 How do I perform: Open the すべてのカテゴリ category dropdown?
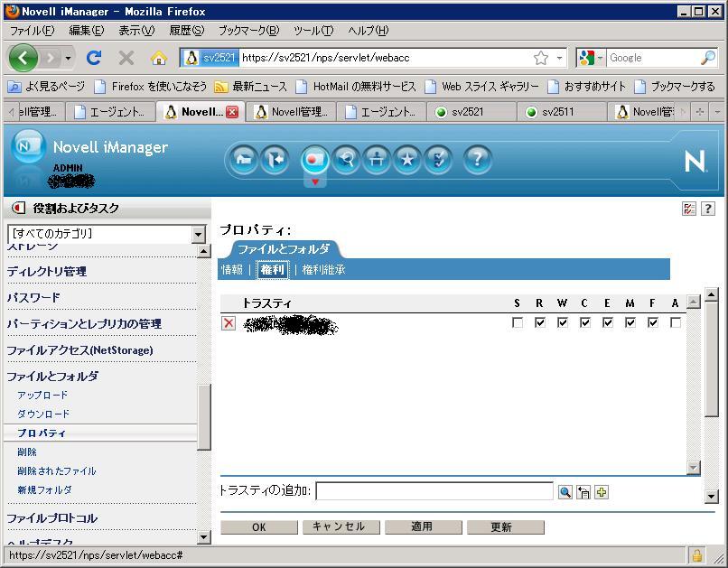pos(107,234)
